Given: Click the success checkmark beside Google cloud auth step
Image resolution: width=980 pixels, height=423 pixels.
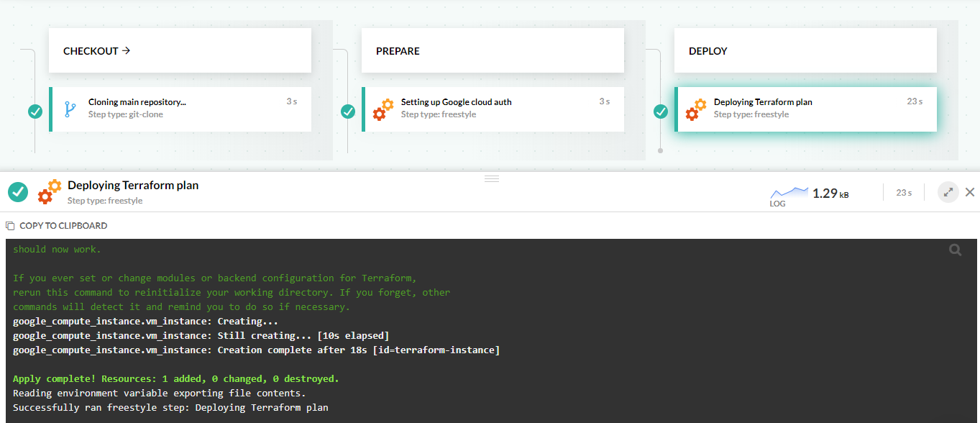Looking at the screenshot, I should click(348, 112).
